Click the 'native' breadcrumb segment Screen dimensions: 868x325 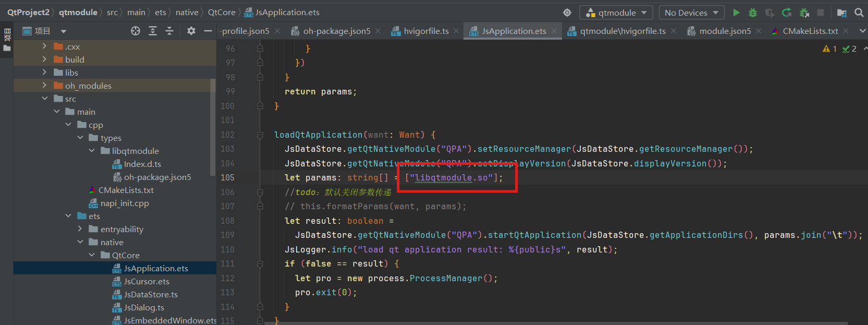pos(187,13)
